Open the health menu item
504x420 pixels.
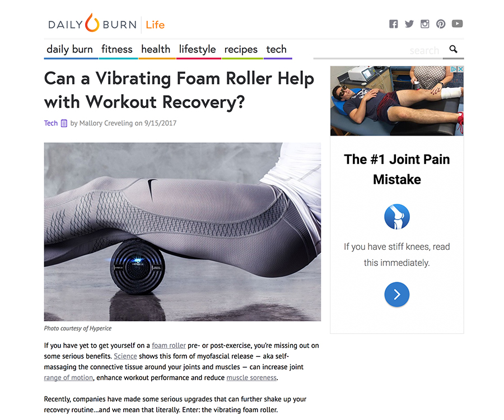(x=156, y=49)
